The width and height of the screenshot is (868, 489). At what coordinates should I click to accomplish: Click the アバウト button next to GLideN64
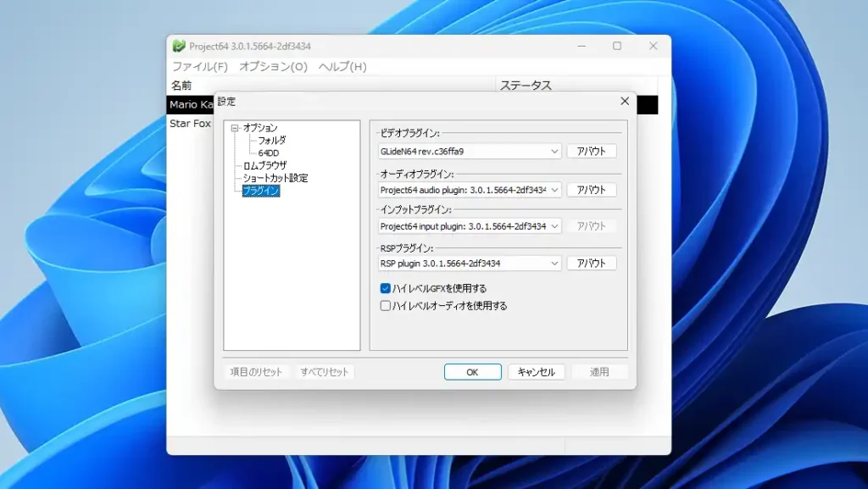click(592, 150)
